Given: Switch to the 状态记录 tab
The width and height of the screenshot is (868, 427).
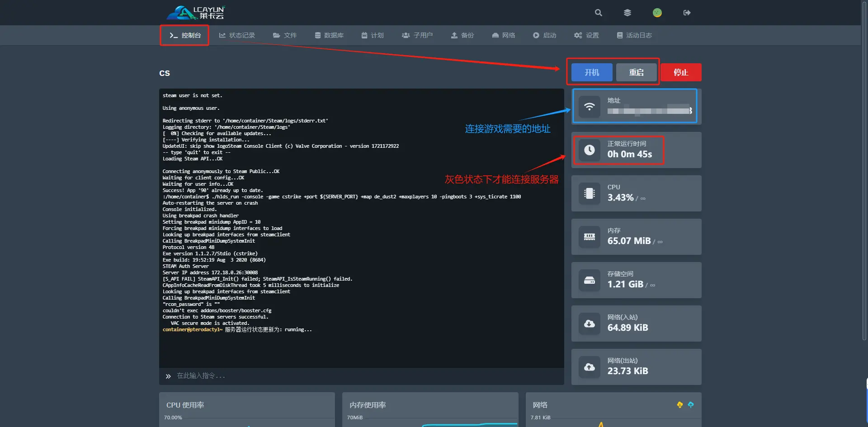Looking at the screenshot, I should (237, 35).
